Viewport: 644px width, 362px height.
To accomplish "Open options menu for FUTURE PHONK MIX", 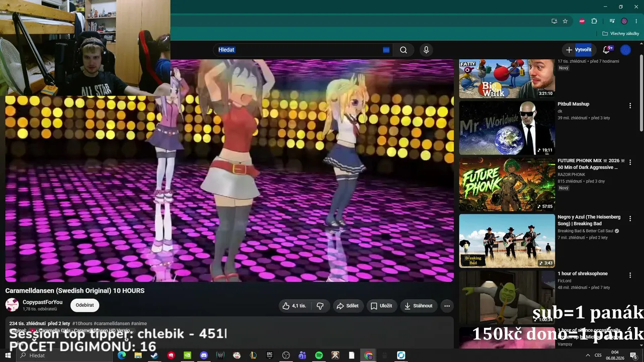I will (x=630, y=162).
